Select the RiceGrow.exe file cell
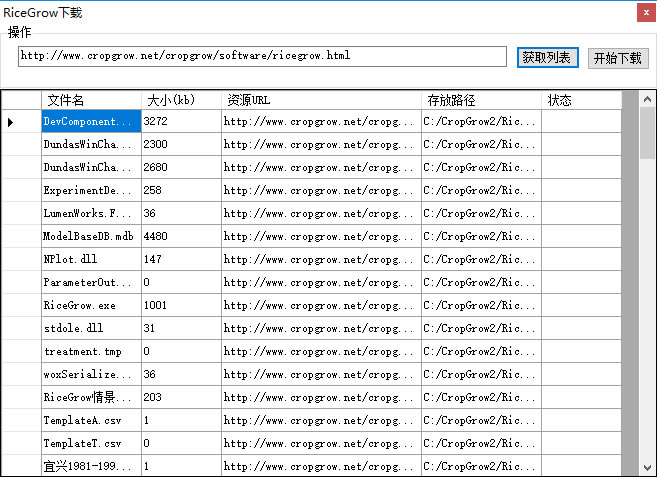The width and height of the screenshot is (657, 477). coord(91,305)
